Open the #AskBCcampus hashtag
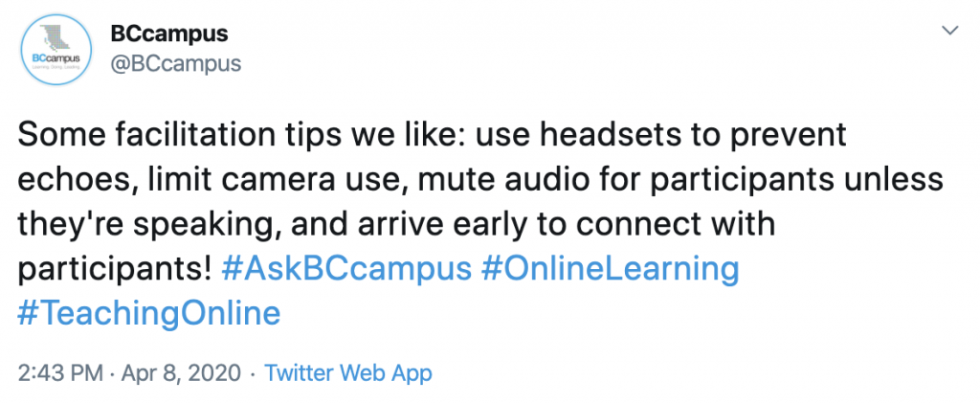980x404 pixels. pos(345,269)
